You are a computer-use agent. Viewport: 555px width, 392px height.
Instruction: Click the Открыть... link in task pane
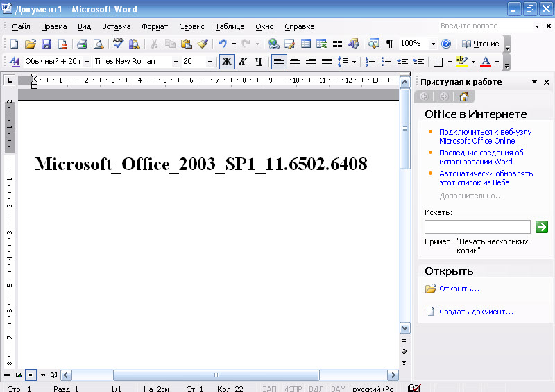point(459,289)
